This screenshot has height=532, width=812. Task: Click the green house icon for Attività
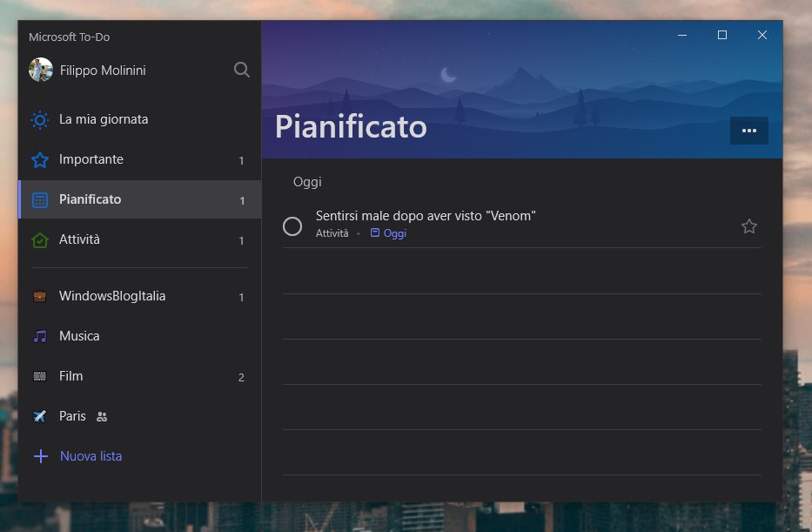[40, 239]
